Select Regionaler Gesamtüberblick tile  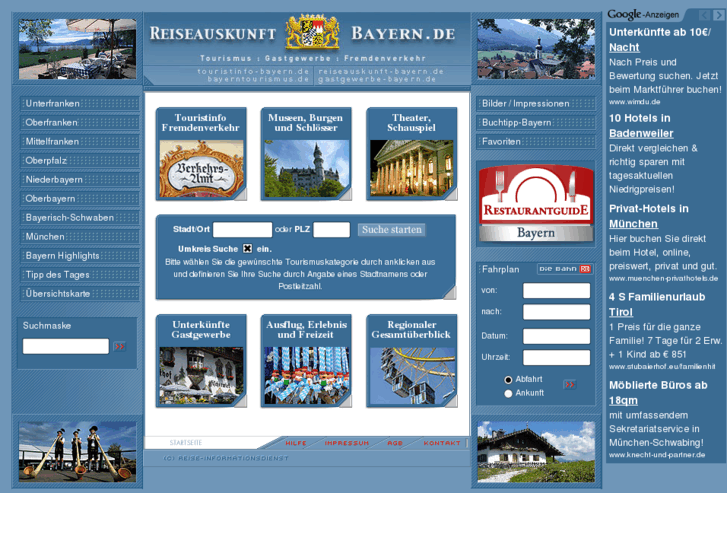click(x=411, y=361)
